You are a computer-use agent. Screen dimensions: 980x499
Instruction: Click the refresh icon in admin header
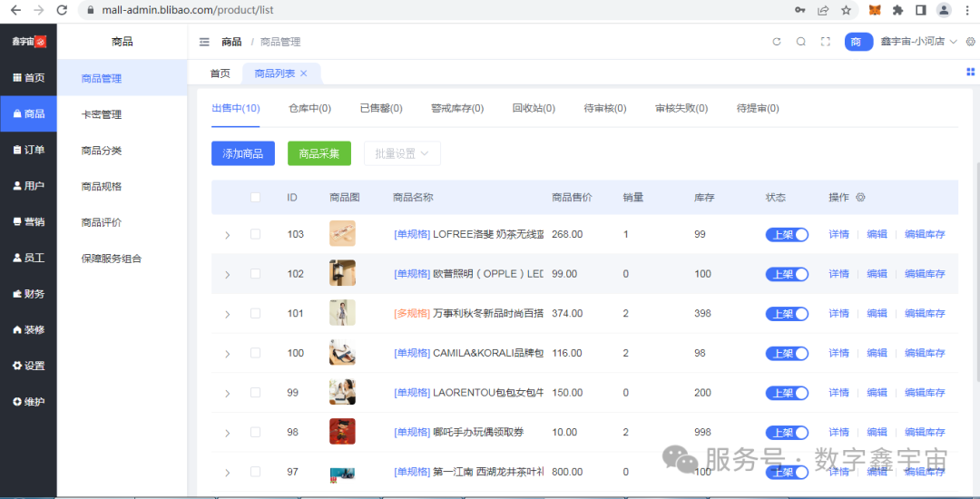(x=777, y=42)
